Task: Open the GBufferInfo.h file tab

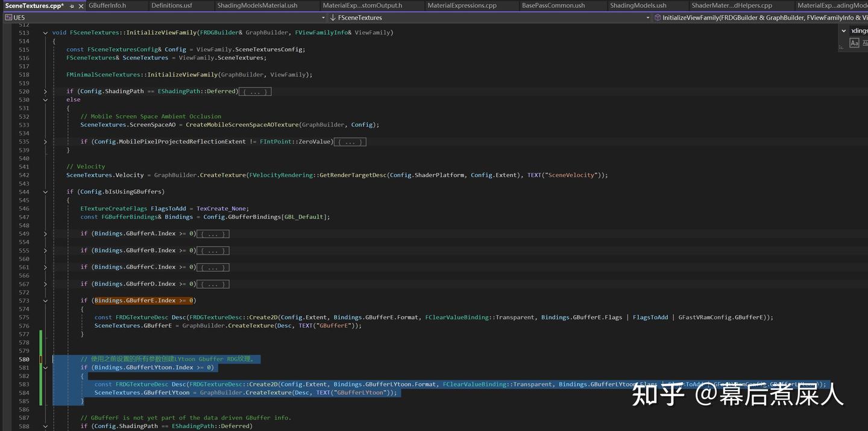Action: point(107,5)
